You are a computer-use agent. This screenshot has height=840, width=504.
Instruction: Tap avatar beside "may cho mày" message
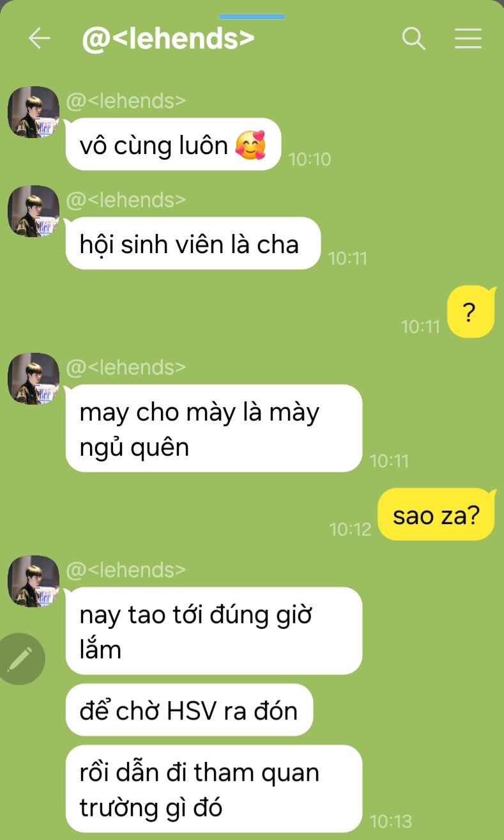pos(33,378)
